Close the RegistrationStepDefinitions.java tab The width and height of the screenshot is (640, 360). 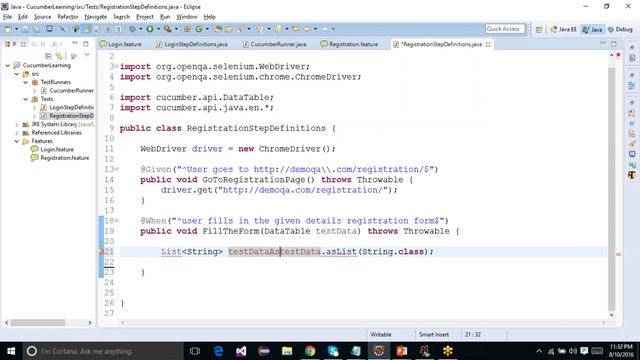(x=488, y=44)
